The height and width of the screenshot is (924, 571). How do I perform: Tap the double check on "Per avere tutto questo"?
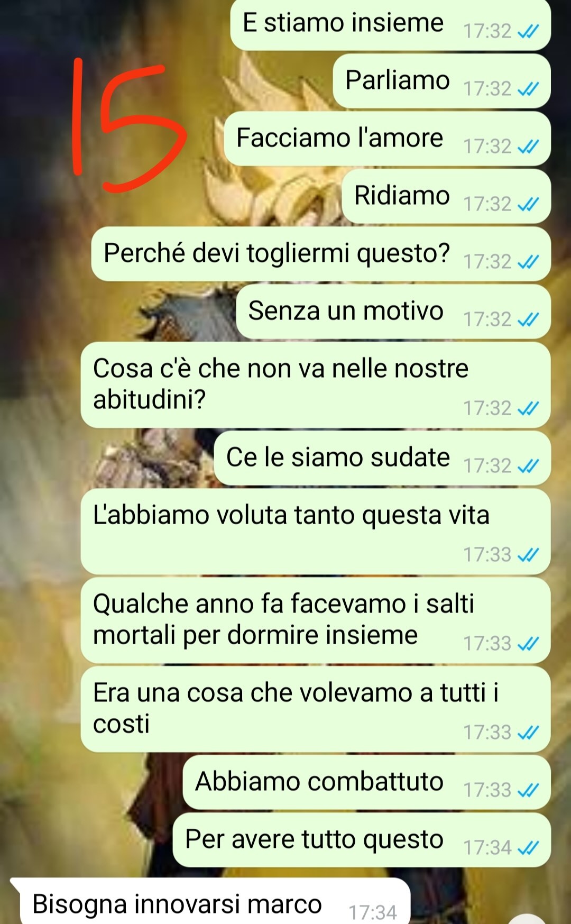[528, 848]
